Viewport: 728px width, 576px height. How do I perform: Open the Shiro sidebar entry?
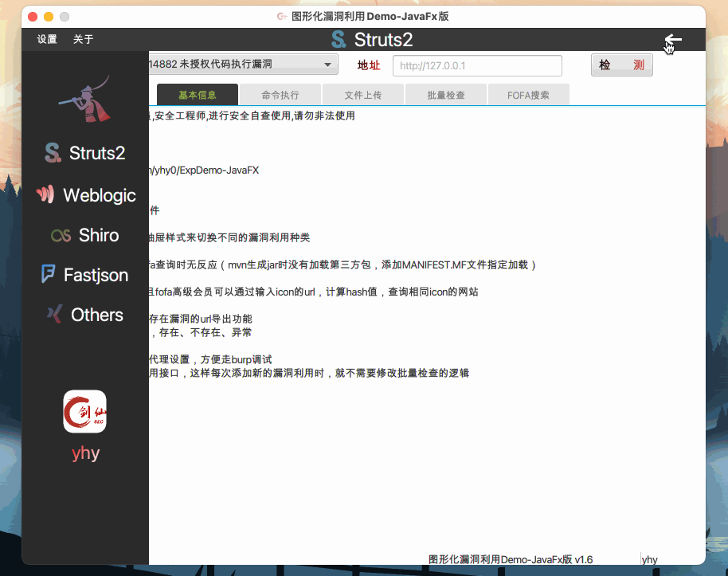click(x=85, y=235)
